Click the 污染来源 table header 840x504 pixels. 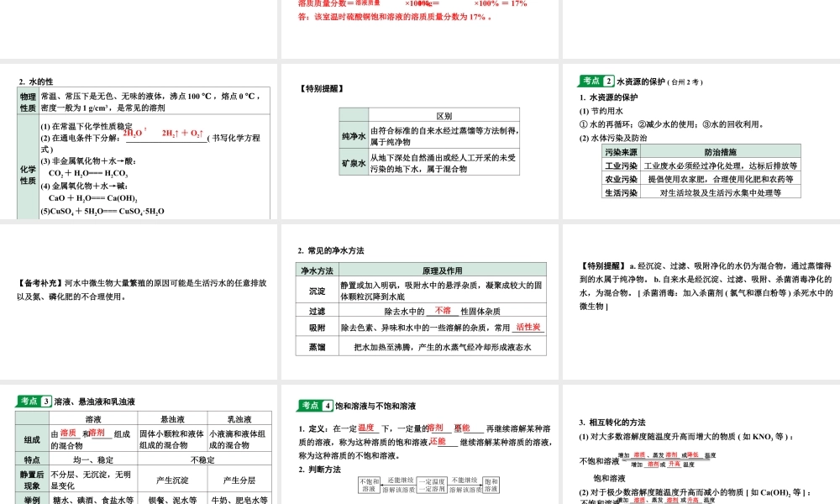pos(622,152)
